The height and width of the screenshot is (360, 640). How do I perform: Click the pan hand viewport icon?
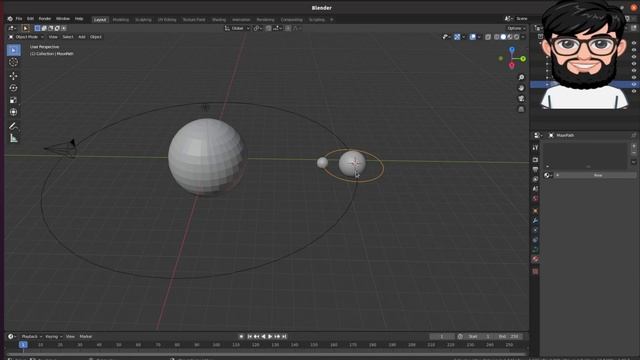(521, 88)
